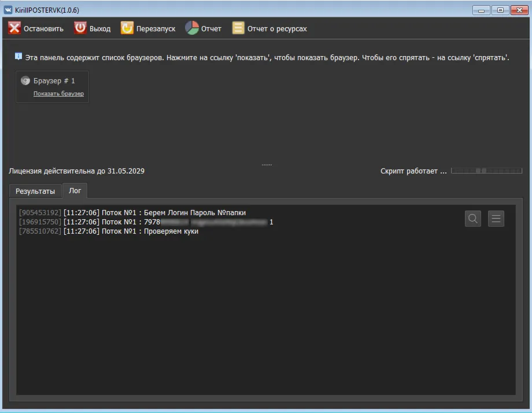Click the magnifier search icon in log
Viewport: 532px width, 413px height.
point(472,219)
